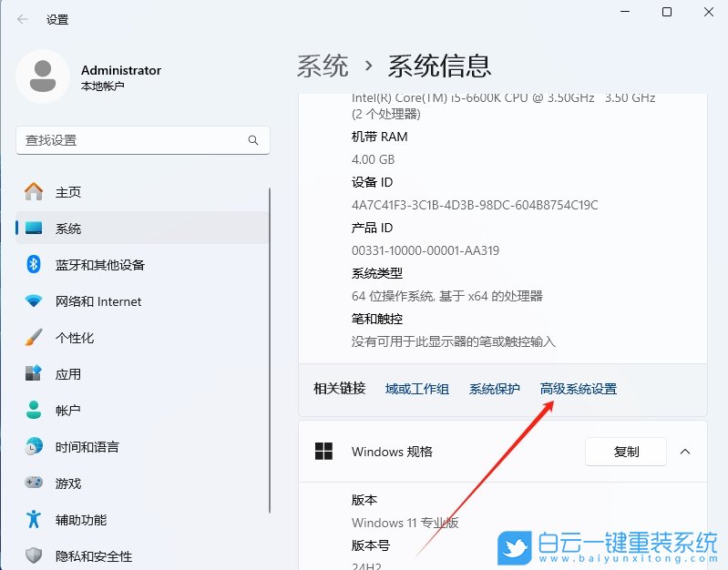Click the 没有可用于此显示器的笔或触控输入 text
The width and height of the screenshot is (728, 570).
pyautogui.click(x=453, y=341)
